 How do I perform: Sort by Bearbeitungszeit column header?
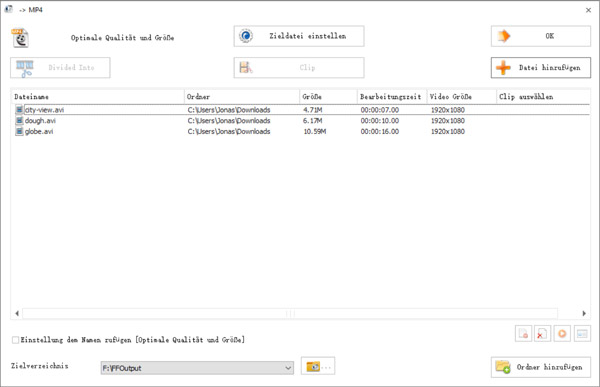392,97
